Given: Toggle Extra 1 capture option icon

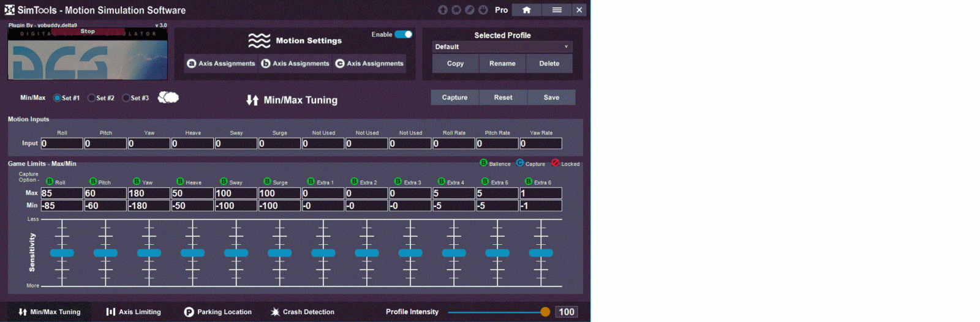Looking at the screenshot, I should [x=311, y=181].
